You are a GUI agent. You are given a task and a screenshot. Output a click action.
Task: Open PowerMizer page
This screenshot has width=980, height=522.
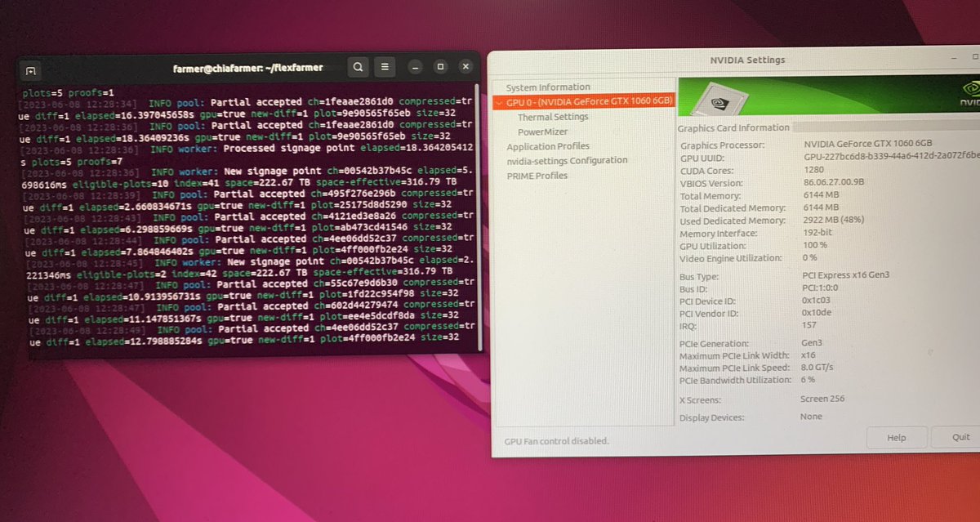click(x=542, y=132)
